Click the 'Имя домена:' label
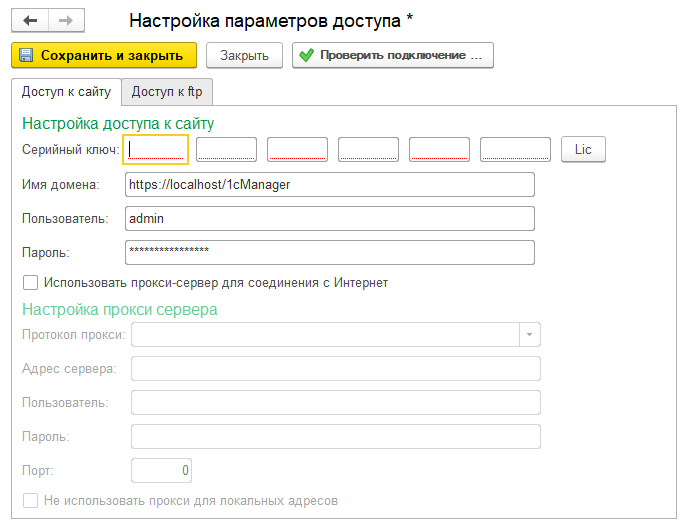 (x=61, y=185)
